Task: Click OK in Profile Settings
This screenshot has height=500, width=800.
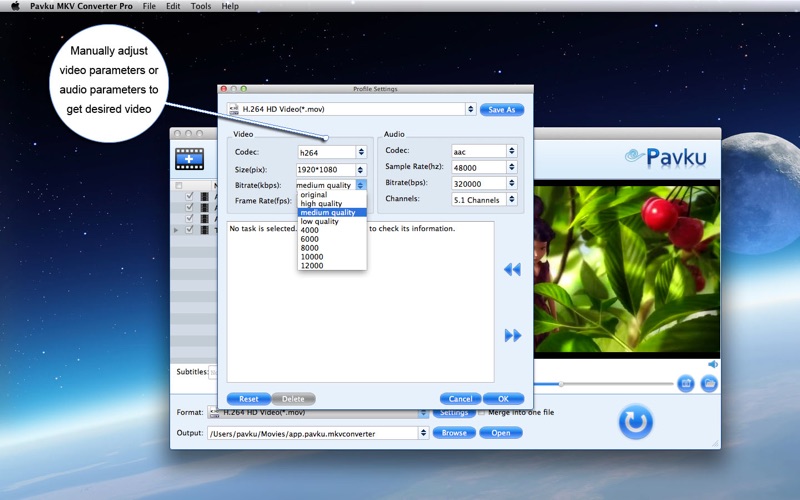Action: 503,398
